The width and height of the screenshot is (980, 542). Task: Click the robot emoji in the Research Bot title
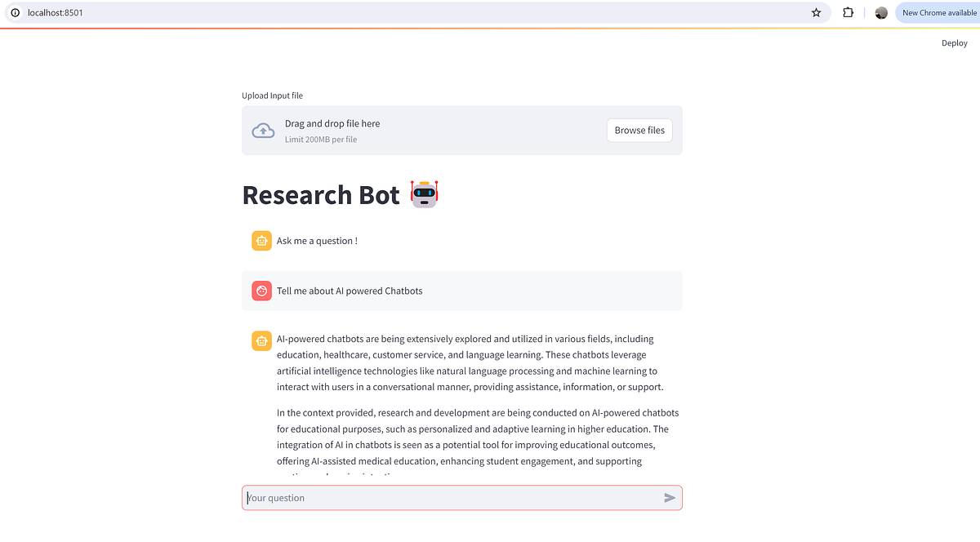[424, 194]
